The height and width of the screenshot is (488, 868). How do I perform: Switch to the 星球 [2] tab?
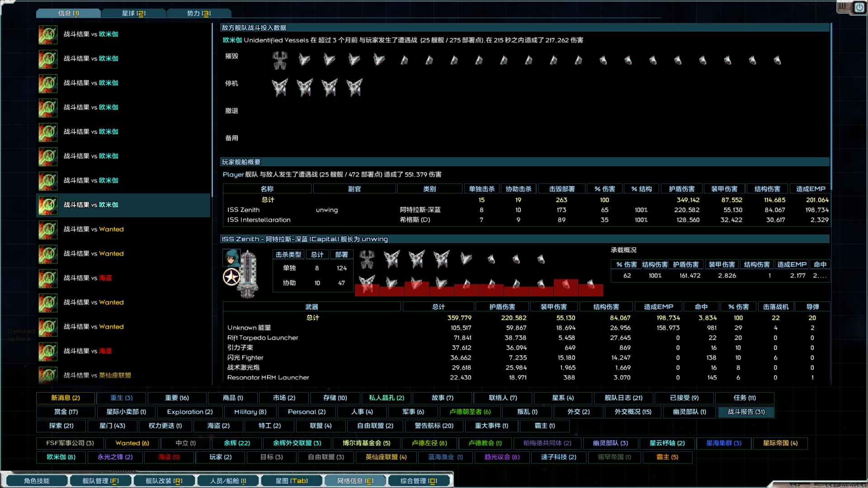(133, 14)
